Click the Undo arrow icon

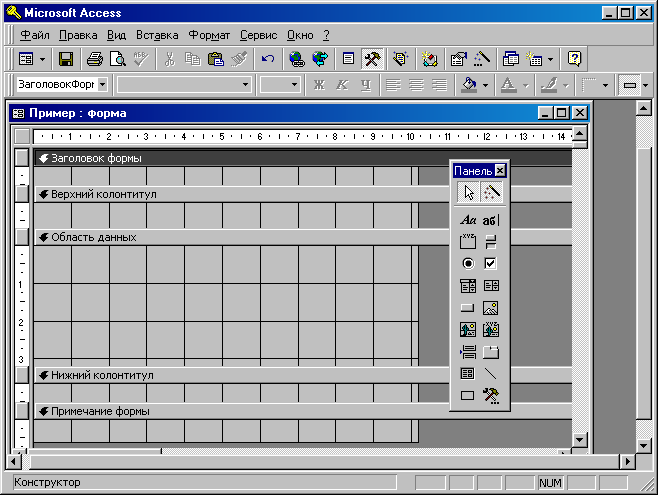click(x=268, y=59)
